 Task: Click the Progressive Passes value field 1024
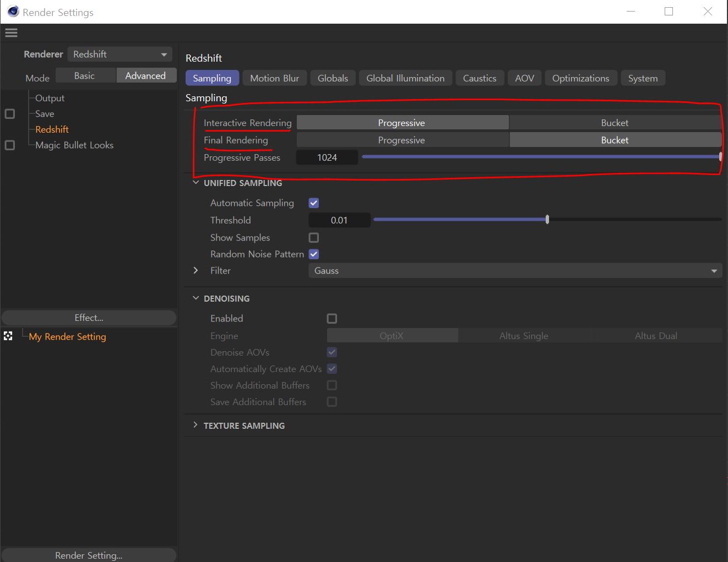pos(327,157)
